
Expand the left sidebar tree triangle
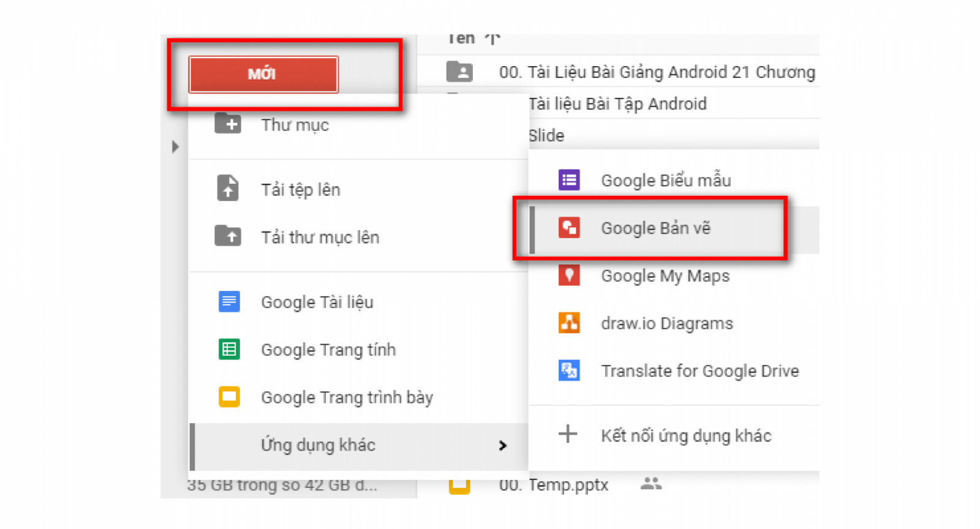pos(175,147)
